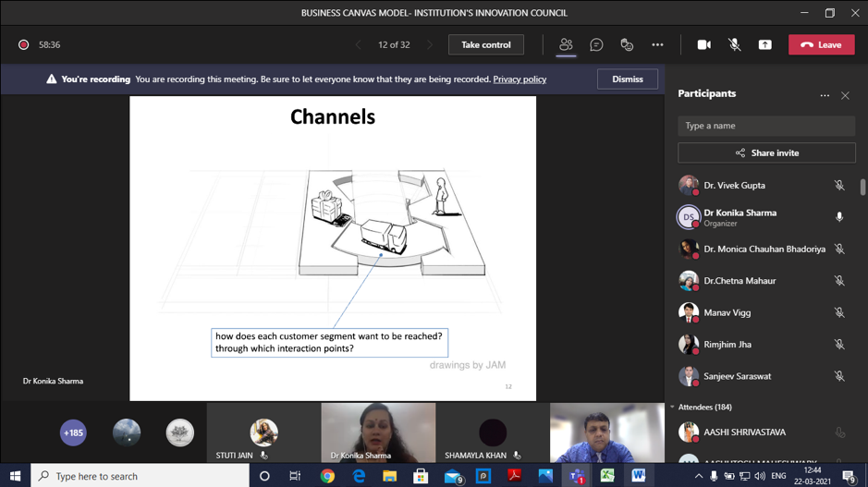
Task: Open Task View on taskbar
Action: (x=295, y=476)
